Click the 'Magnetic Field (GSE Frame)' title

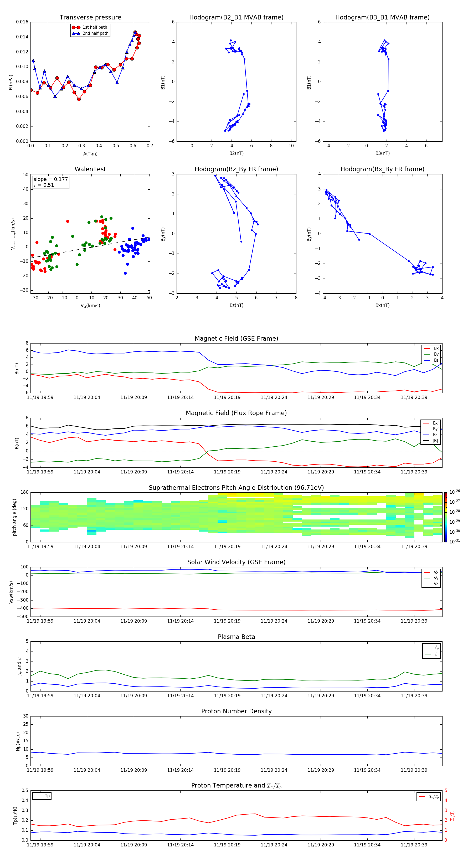coord(236,339)
